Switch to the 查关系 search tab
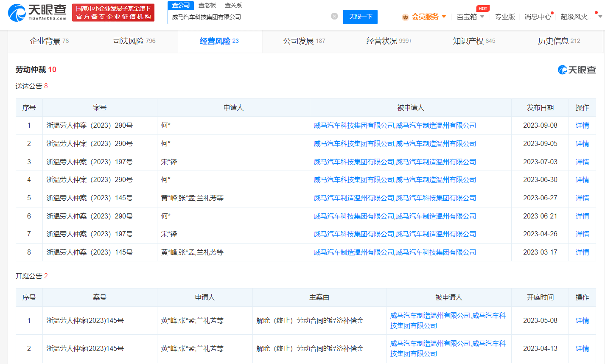This screenshot has height=364, width=605. 233,5
